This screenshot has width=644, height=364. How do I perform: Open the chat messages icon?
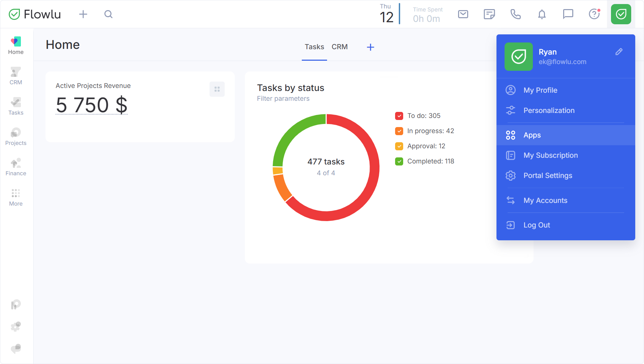568,14
